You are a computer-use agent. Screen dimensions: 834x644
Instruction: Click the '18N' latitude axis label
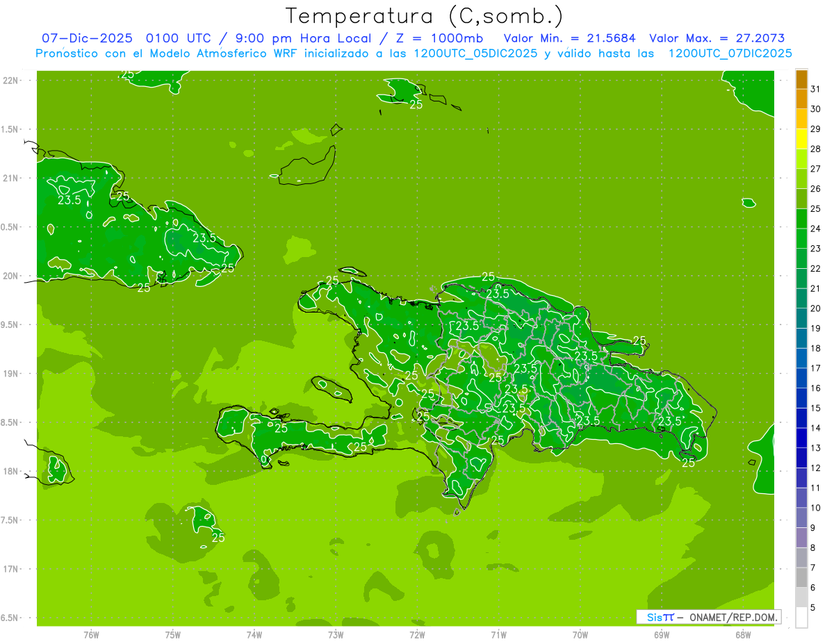click(10, 471)
